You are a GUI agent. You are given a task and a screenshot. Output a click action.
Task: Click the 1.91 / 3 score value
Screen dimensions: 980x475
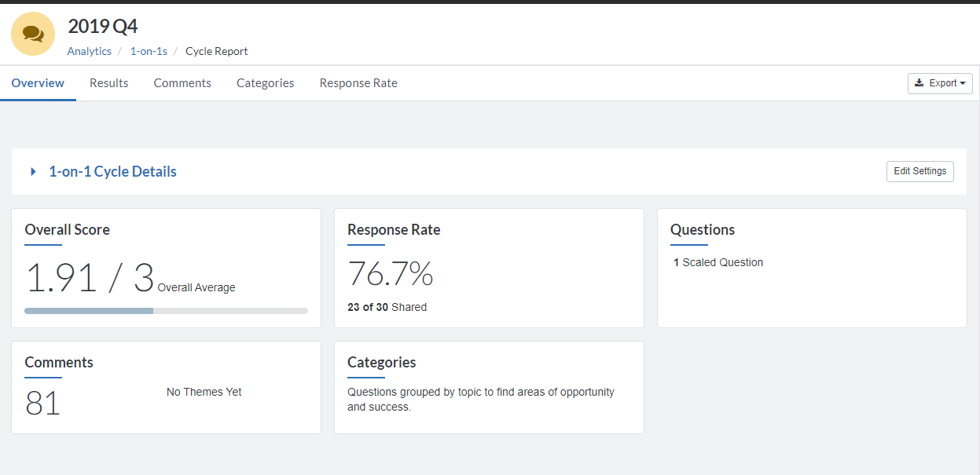click(90, 278)
